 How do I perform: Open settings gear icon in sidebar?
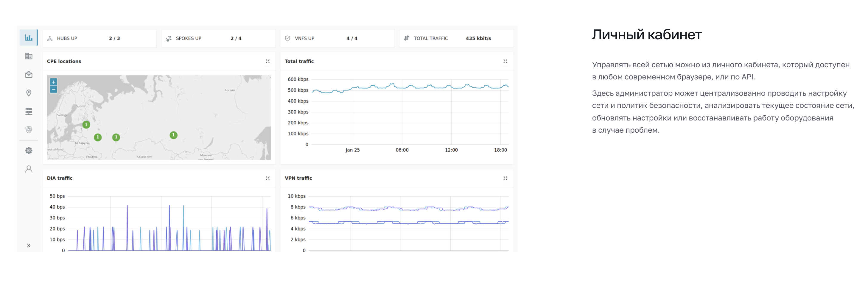[29, 151]
